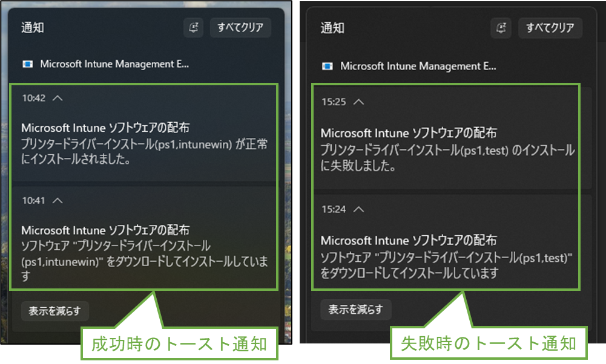606x364 pixels.
Task: Click Intune Management Extension app icon in right panel
Action: (x=327, y=67)
